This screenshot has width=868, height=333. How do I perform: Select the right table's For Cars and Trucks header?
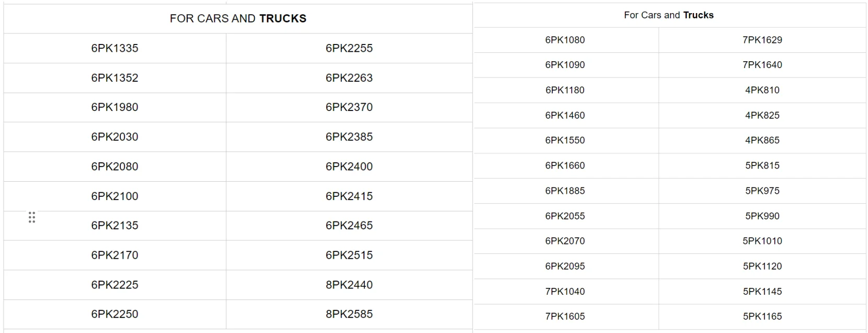click(669, 15)
